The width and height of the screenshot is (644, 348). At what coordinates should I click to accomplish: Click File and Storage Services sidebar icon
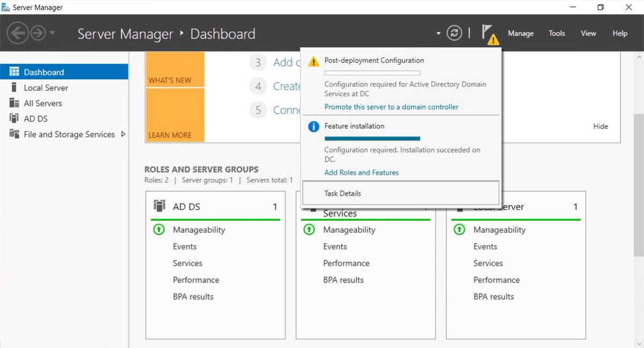tap(14, 134)
